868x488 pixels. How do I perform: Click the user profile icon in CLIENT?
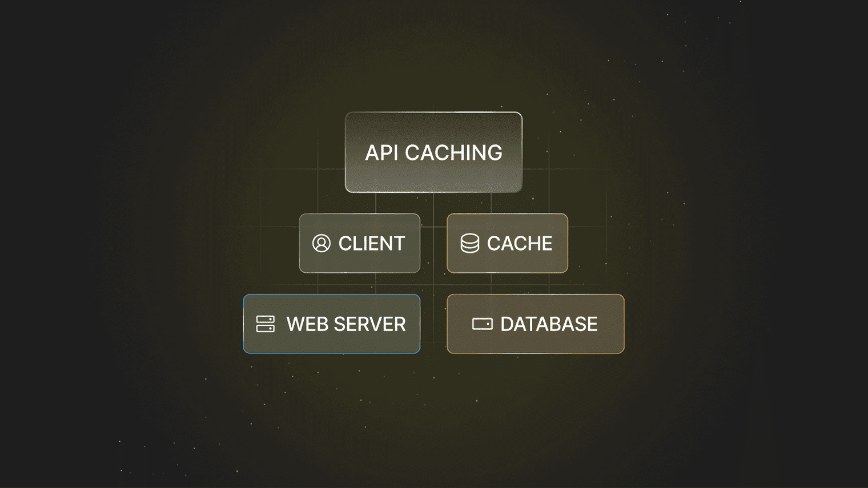coord(322,243)
